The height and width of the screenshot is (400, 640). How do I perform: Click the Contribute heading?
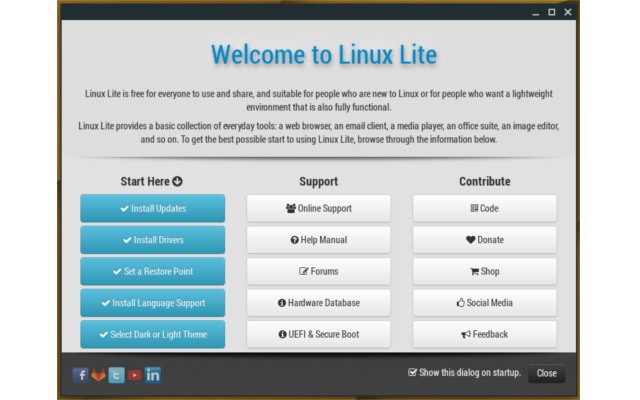tap(484, 181)
